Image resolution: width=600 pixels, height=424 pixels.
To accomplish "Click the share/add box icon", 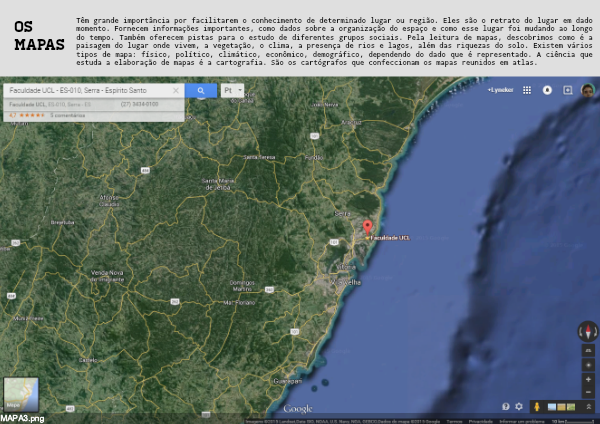I will coord(567,90).
